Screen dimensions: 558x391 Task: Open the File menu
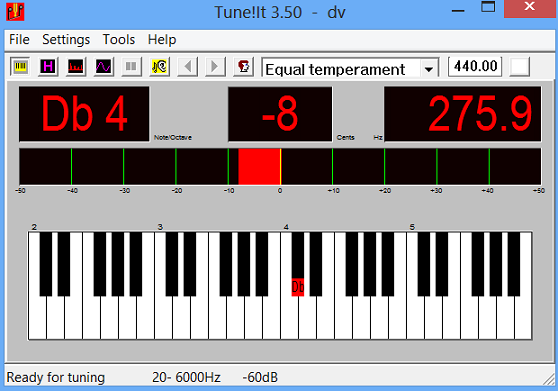19,39
